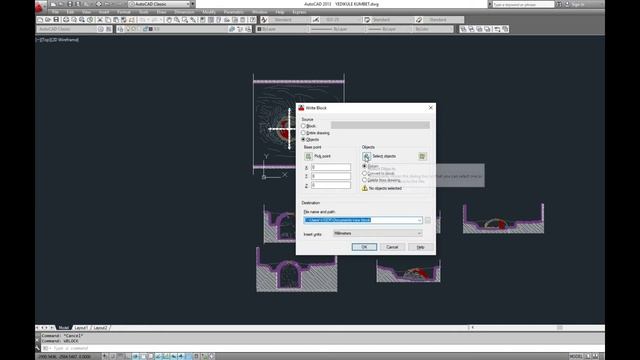The image size is (640, 360).
Task: Open the Layer Properties Manager icon
Action: [x=121, y=29]
